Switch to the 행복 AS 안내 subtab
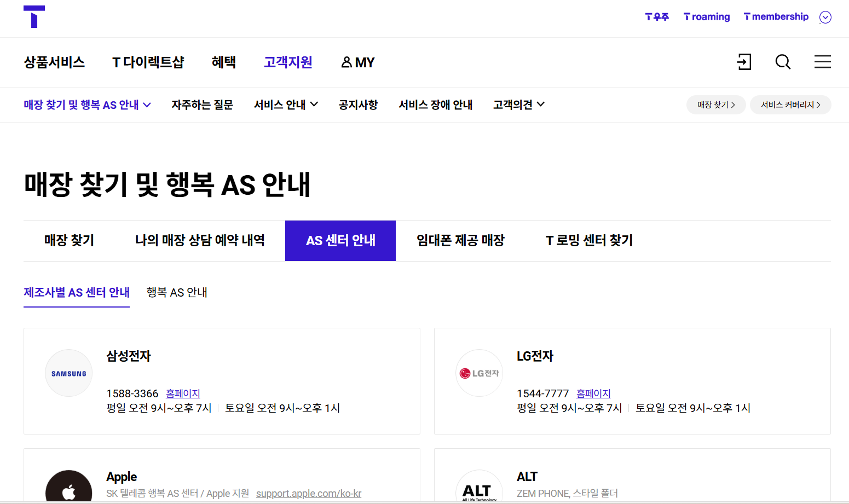849x504 pixels. coord(176,292)
